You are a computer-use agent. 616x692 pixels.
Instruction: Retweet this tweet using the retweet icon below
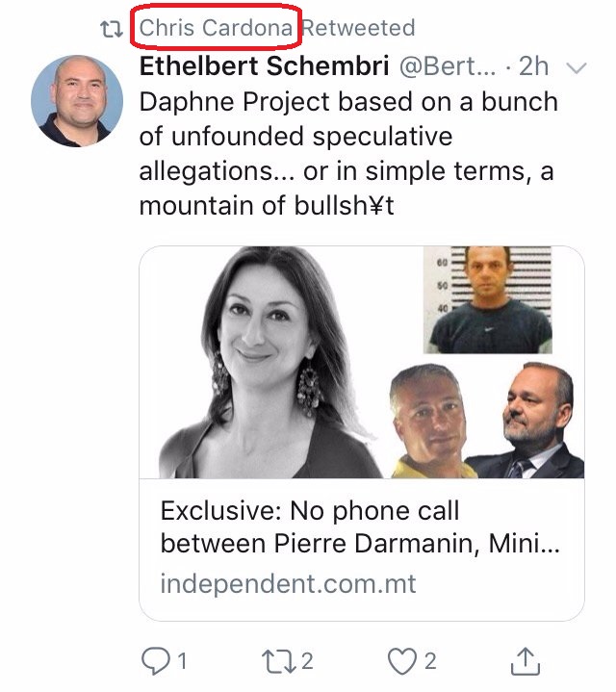coord(275,660)
